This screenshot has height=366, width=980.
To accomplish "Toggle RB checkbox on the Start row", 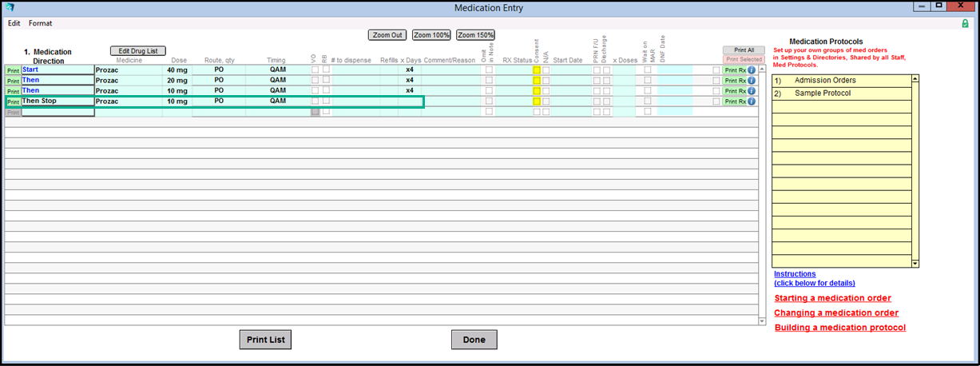I will [326, 70].
